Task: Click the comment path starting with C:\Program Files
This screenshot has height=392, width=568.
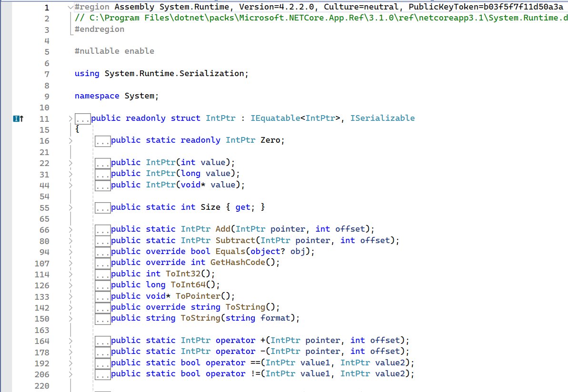Action: pyautogui.click(x=321, y=18)
